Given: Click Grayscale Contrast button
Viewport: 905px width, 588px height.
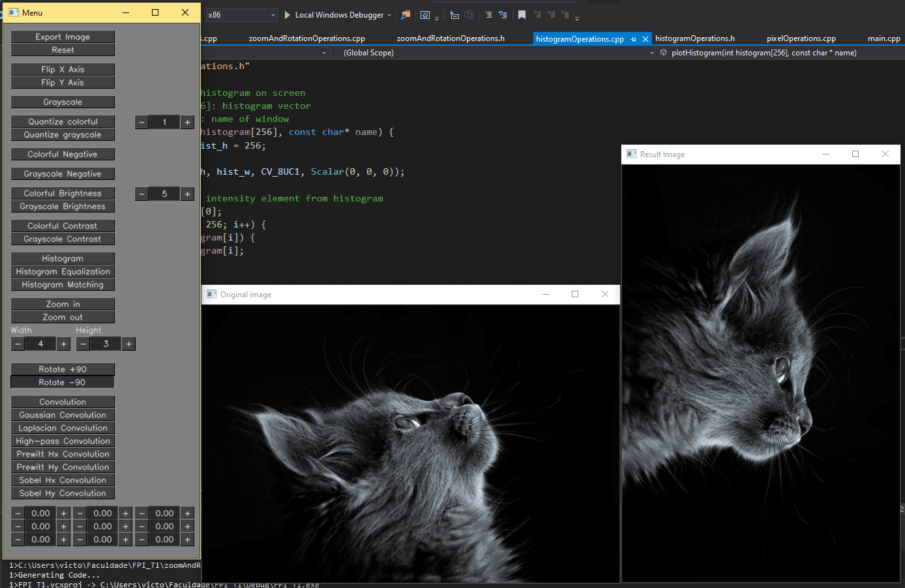Looking at the screenshot, I should 63,239.
